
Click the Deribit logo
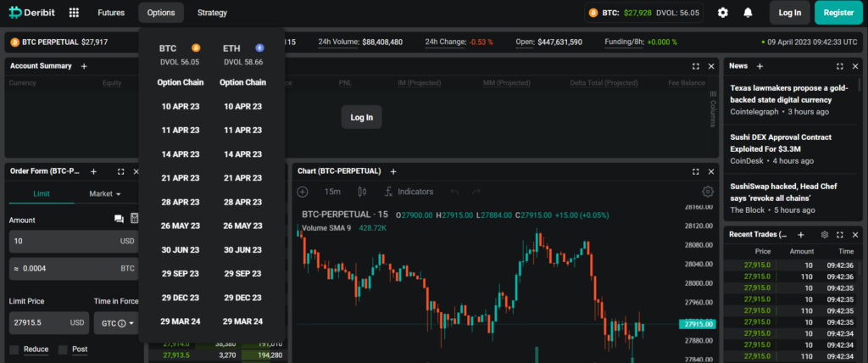31,13
